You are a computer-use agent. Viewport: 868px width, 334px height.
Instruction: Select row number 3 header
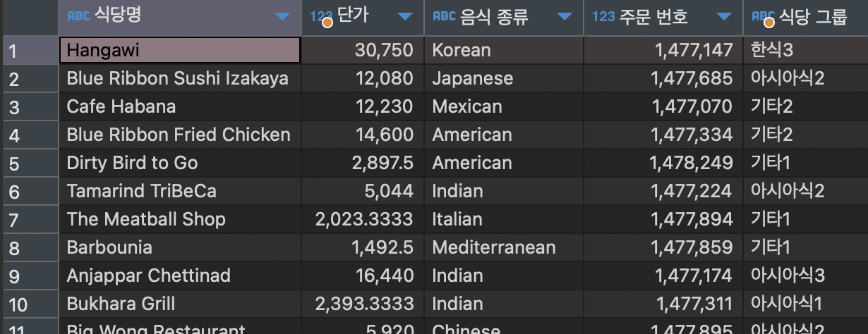click(x=29, y=106)
